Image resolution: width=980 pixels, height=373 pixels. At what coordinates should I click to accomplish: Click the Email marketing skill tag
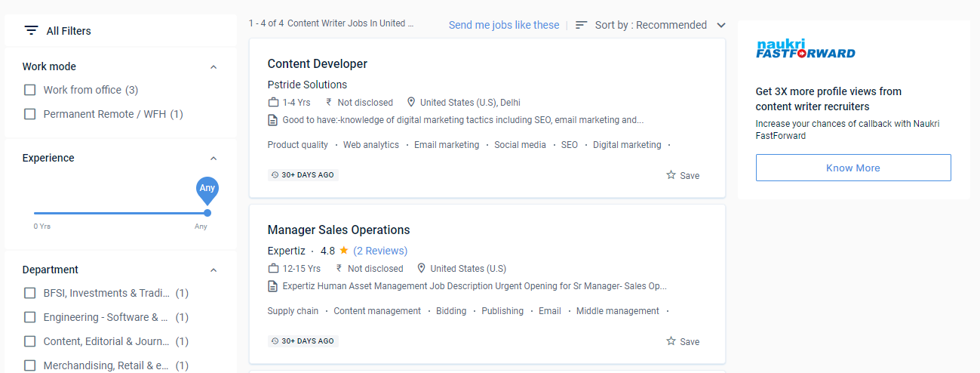click(447, 145)
